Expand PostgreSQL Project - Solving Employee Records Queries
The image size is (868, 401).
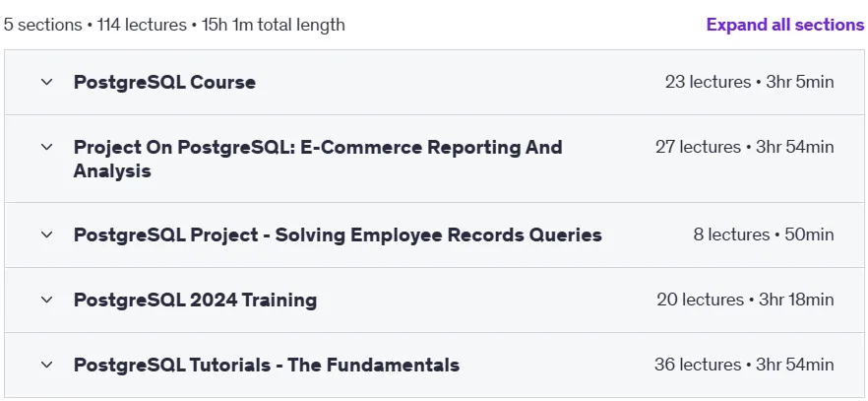pos(338,234)
